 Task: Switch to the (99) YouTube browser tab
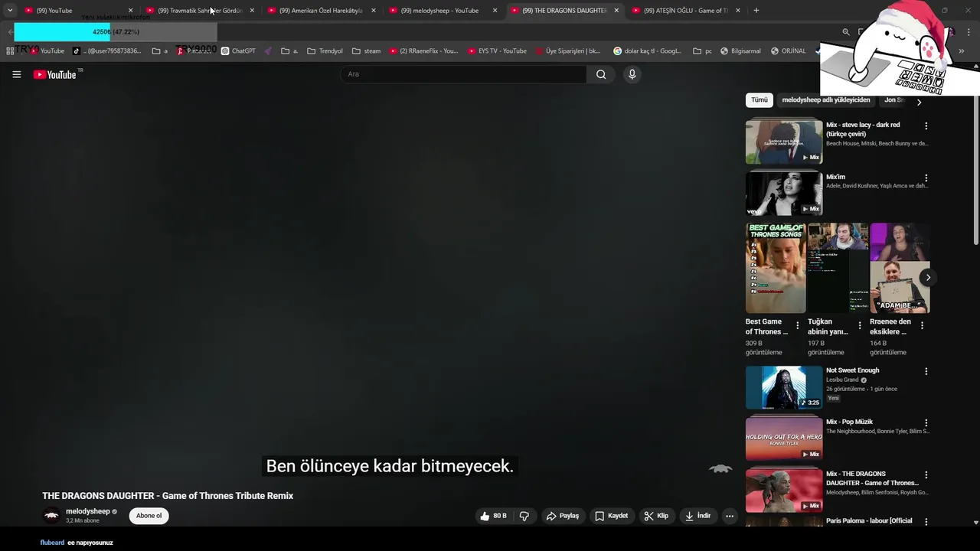coord(77,10)
